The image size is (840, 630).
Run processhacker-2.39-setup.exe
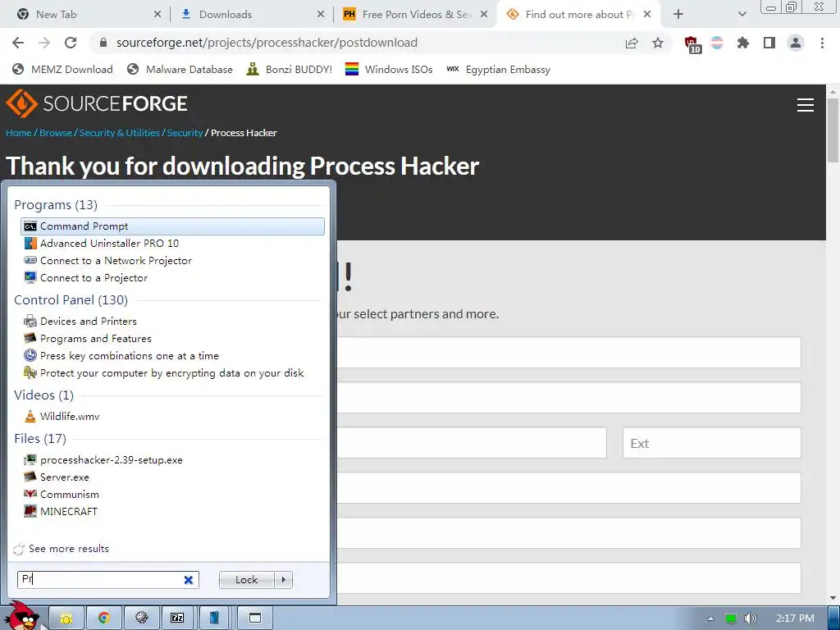111,459
